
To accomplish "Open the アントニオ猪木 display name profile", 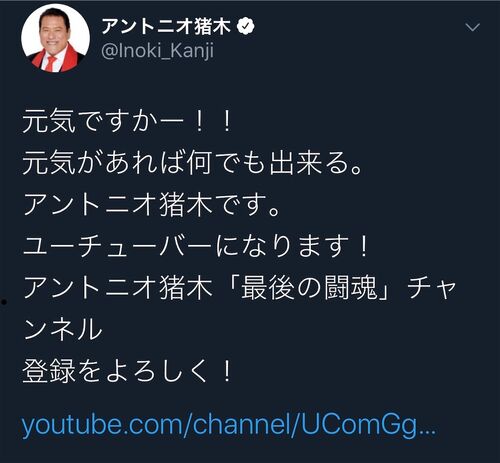I will (166, 26).
